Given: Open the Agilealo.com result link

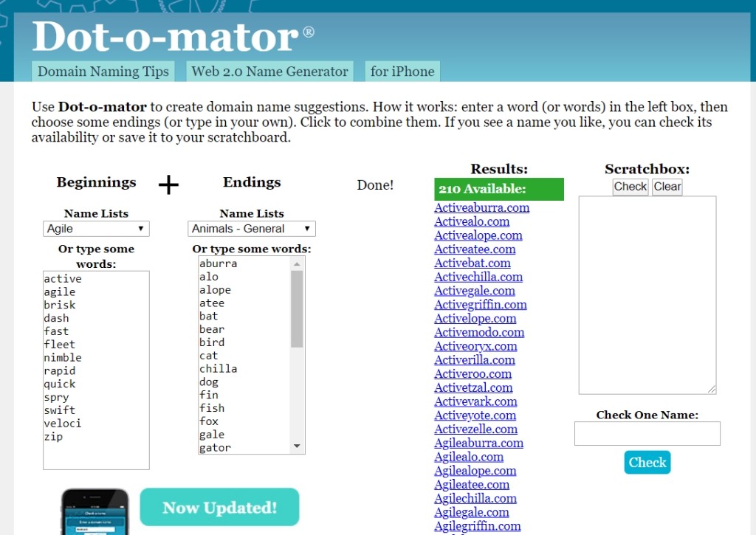Looking at the screenshot, I should [469, 457].
